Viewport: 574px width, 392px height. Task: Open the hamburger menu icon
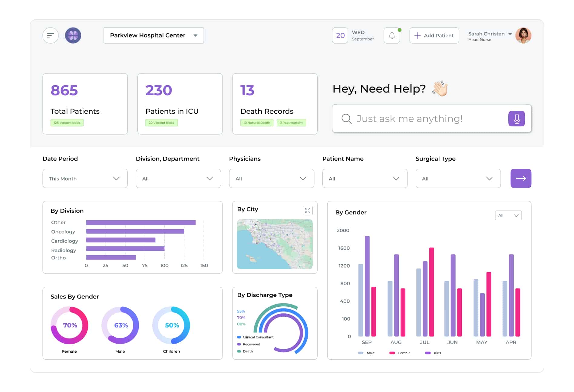[x=50, y=35]
